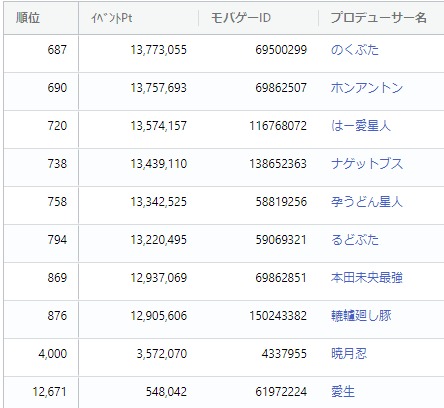The width and height of the screenshot is (444, 408).
Task: Click event points value 13,574,157
Action: click(159, 126)
